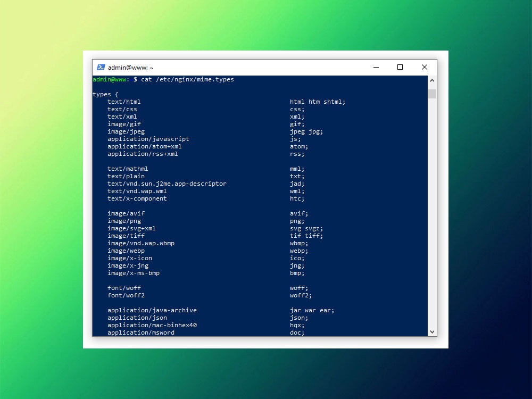Click the application/java-archive entry
This screenshot has width=532, height=399.
tap(152, 310)
